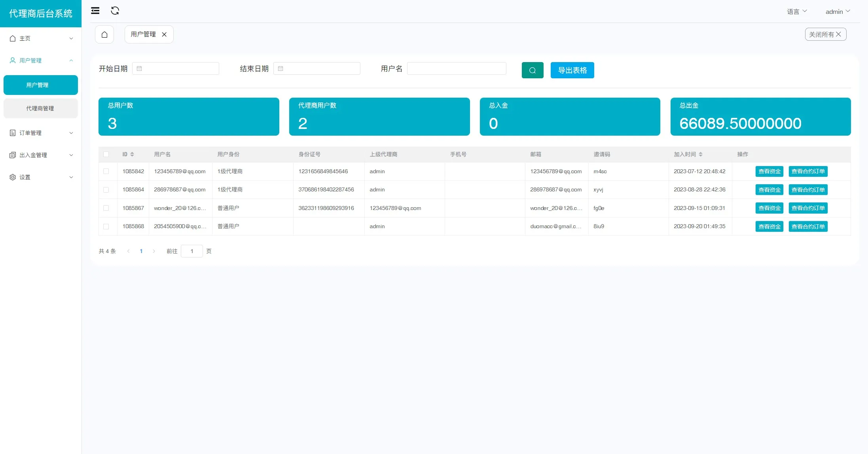Click 查看资金 for user 1085864
This screenshot has width=868, height=454.
(769, 190)
